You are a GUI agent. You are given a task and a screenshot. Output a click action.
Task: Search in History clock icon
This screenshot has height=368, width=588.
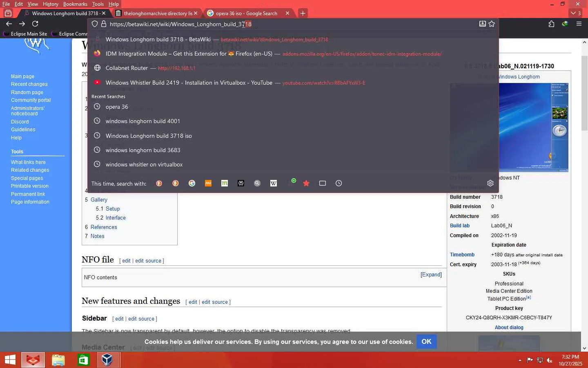tap(339, 183)
